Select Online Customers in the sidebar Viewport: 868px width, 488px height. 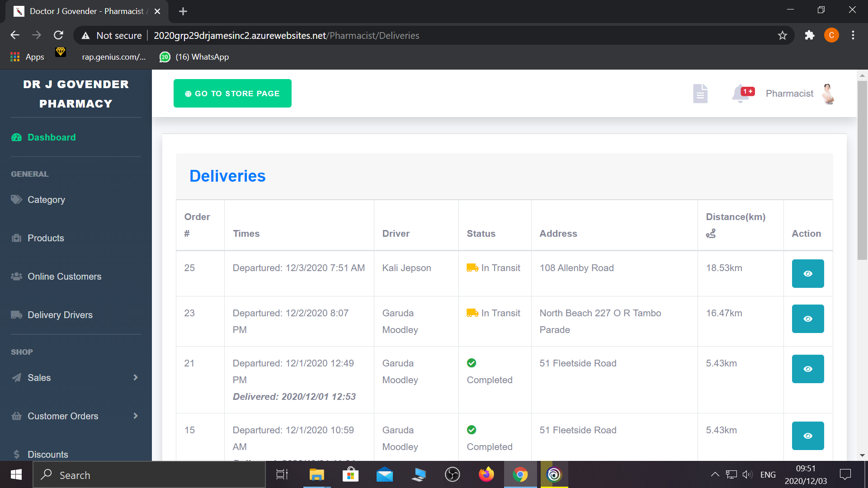[64, 277]
